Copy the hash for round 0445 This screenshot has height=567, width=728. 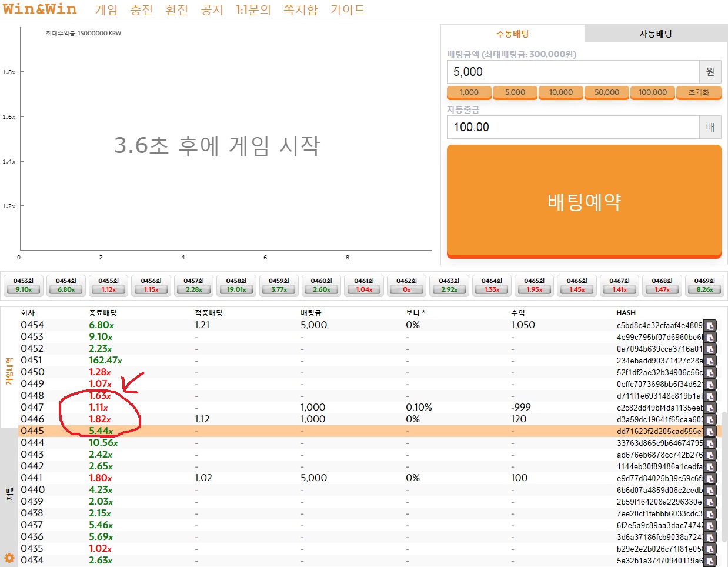pos(710,432)
